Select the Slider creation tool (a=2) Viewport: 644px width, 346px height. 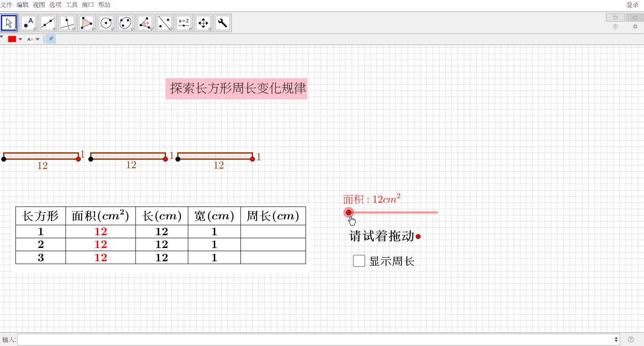pyautogui.click(x=184, y=23)
